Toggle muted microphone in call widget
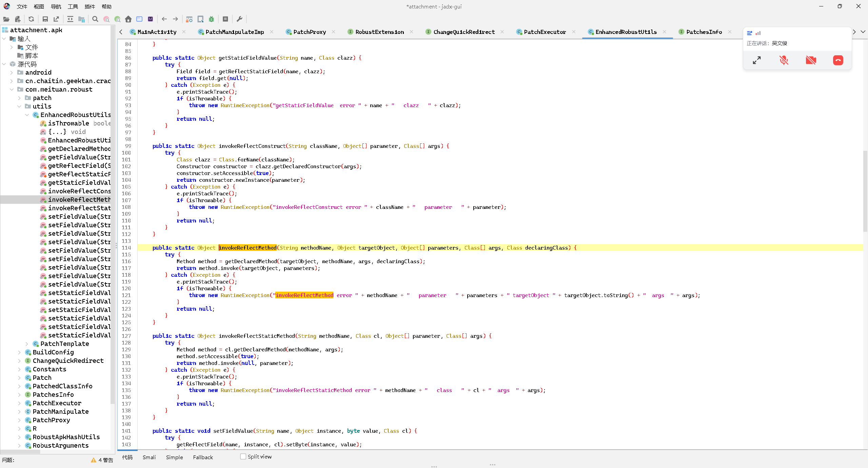Viewport: 868px width, 468px height. [x=784, y=60]
